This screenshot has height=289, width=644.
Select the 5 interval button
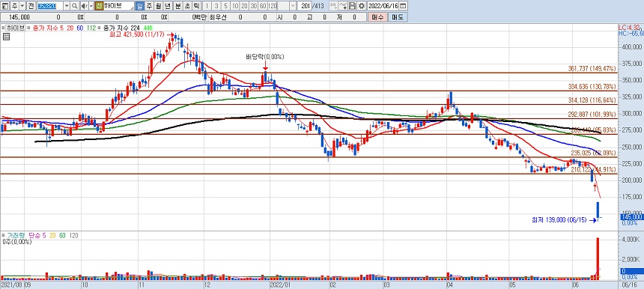tap(225, 6)
